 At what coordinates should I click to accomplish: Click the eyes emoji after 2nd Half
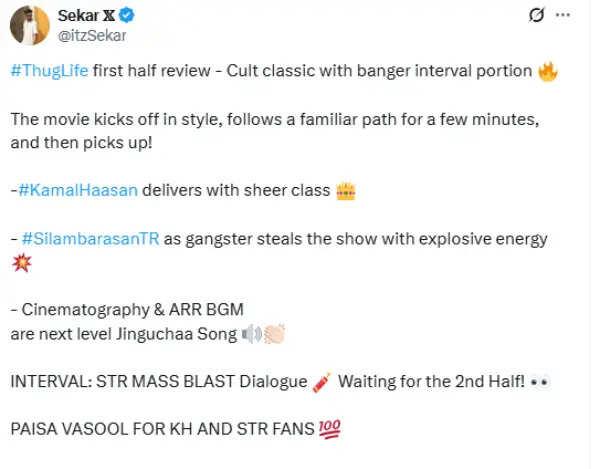[x=540, y=383]
